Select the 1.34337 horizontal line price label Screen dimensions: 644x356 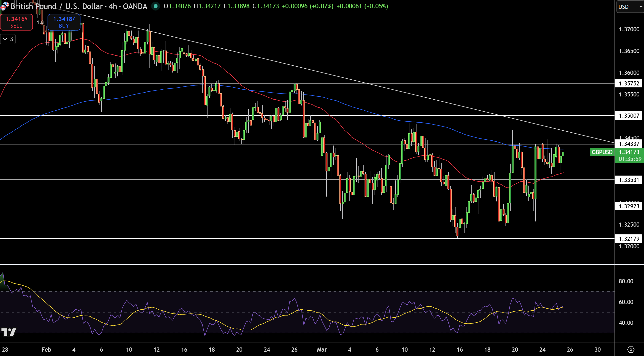tap(629, 144)
